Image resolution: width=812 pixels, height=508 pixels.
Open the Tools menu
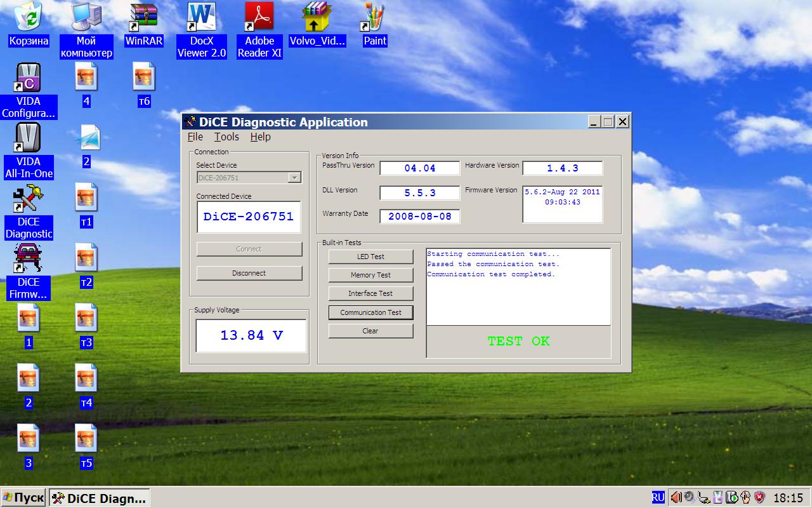[226, 137]
